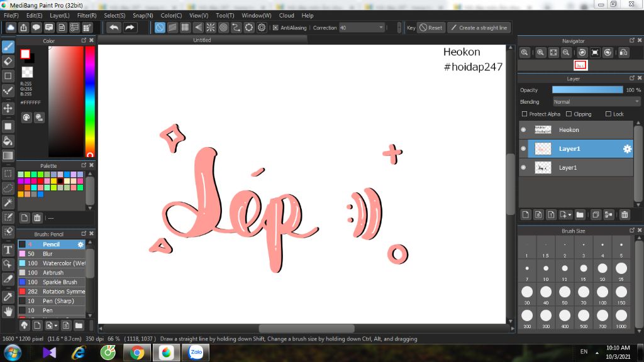Select the Text tool
644x362 pixels.
click(8, 250)
